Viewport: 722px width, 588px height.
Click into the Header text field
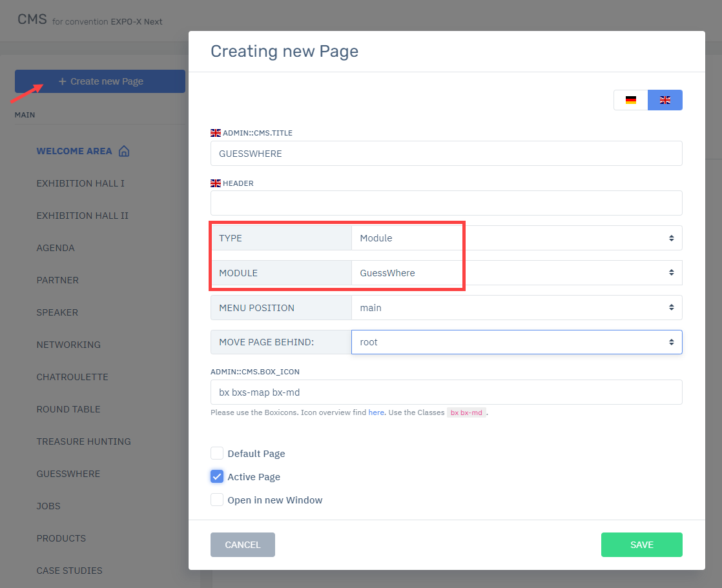446,203
